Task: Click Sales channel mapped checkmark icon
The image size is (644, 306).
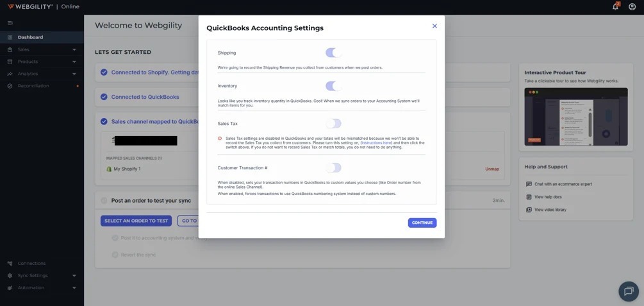Action: point(104,122)
